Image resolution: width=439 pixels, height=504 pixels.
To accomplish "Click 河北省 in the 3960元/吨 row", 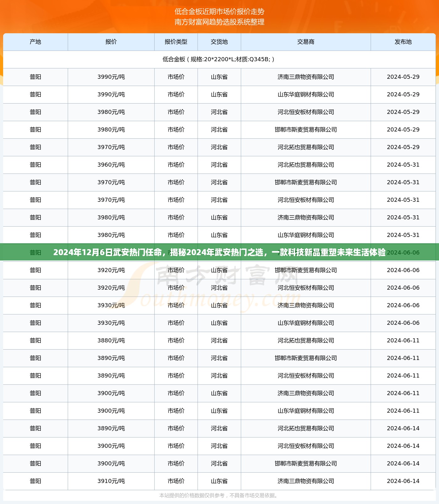I will (x=219, y=165).
